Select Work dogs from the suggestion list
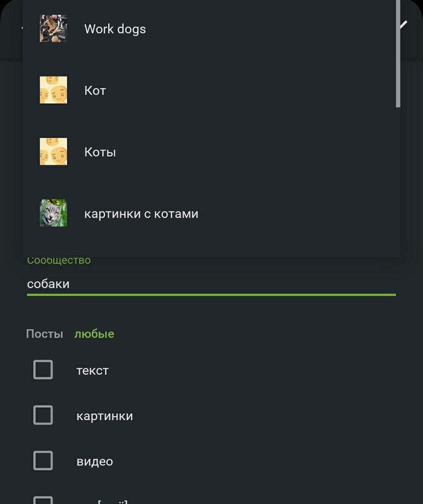 (x=115, y=29)
